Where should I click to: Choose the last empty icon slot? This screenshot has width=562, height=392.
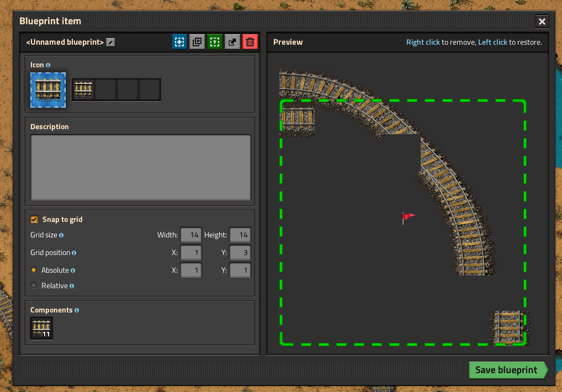click(x=150, y=89)
